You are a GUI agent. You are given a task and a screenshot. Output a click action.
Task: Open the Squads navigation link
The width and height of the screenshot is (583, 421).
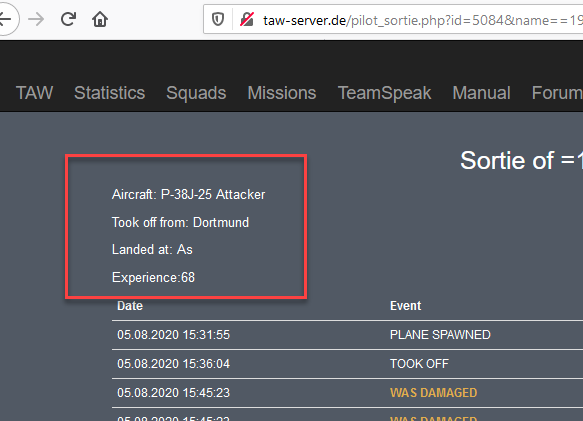click(196, 93)
